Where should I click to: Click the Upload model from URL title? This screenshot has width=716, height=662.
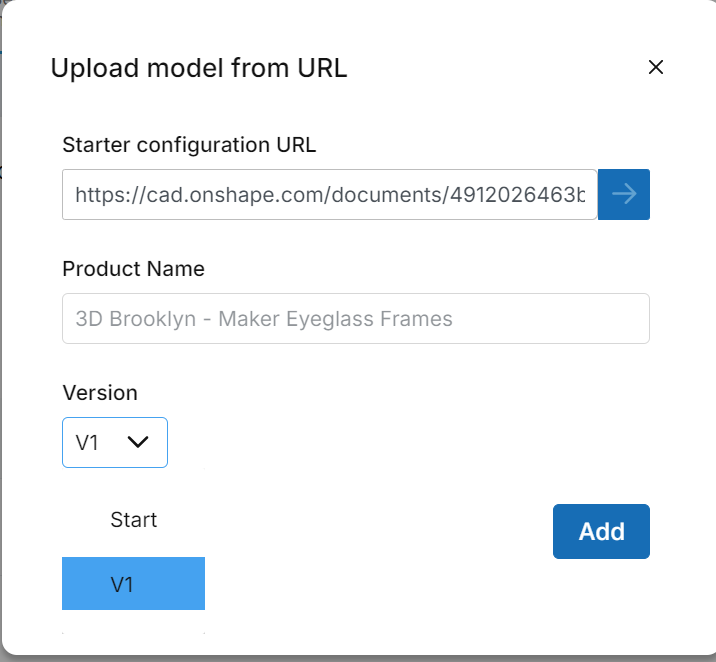click(x=199, y=68)
